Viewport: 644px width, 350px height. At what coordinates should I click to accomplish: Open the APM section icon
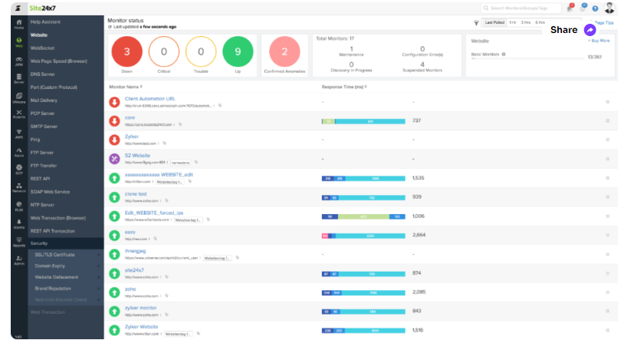point(19,61)
